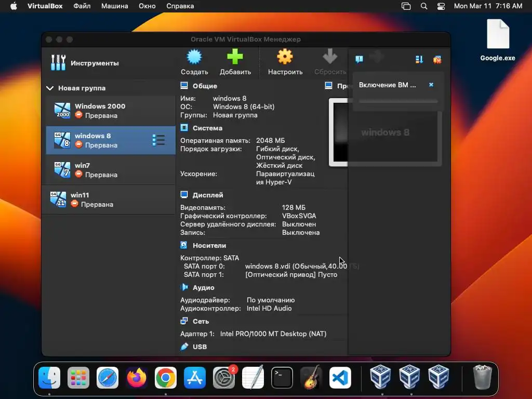Click the Stage Manager menu bar icon
This screenshot has width=532, height=399.
click(406, 6)
